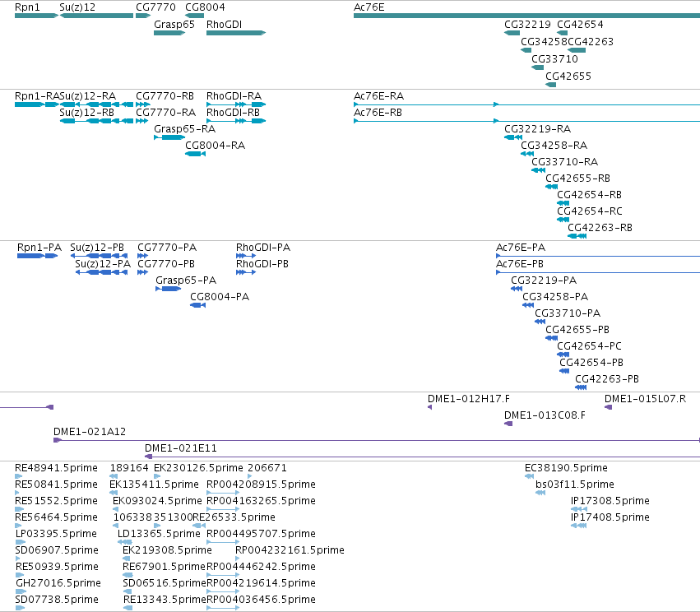700x612 pixels.
Task: Click the CG42655 gene label
Action: (568, 76)
